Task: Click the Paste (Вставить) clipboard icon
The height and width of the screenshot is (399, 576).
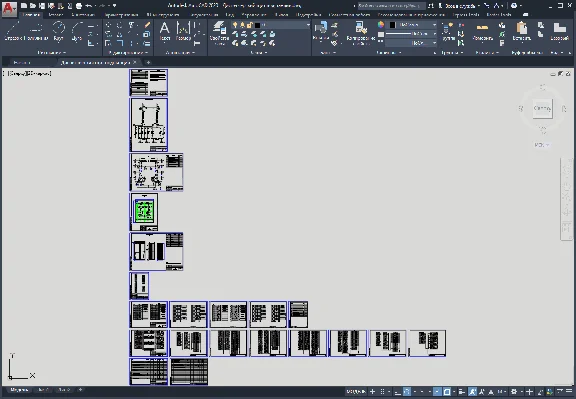Action: 522,31
